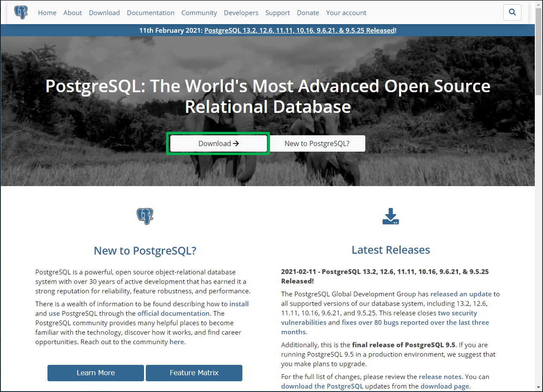Open Documentation in the top navigation
This screenshot has width=543, height=392.
click(151, 12)
